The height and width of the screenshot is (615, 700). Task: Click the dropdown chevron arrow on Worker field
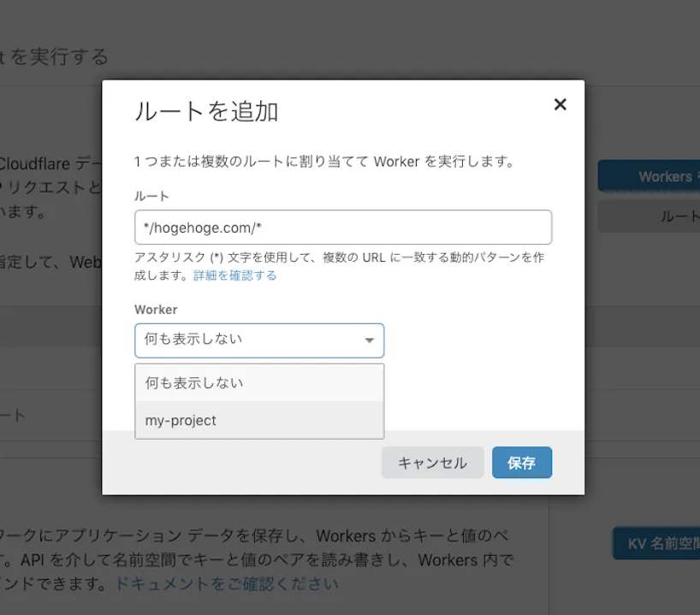coord(370,340)
